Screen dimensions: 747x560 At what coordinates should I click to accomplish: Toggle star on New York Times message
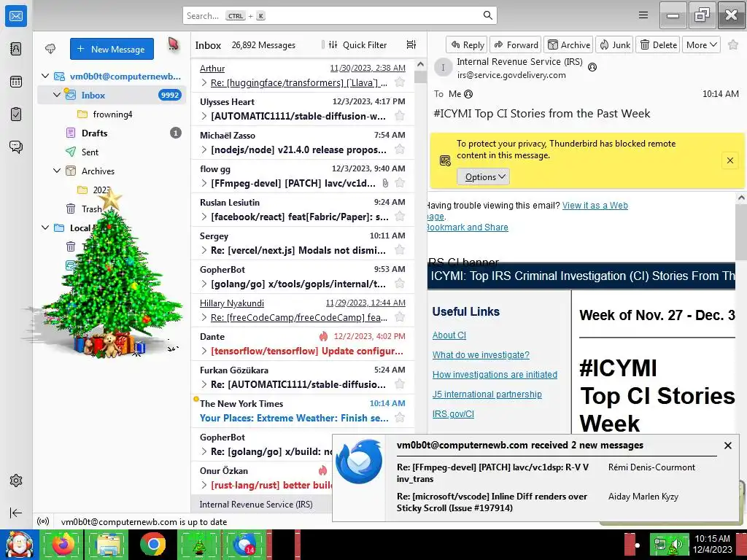pos(400,418)
